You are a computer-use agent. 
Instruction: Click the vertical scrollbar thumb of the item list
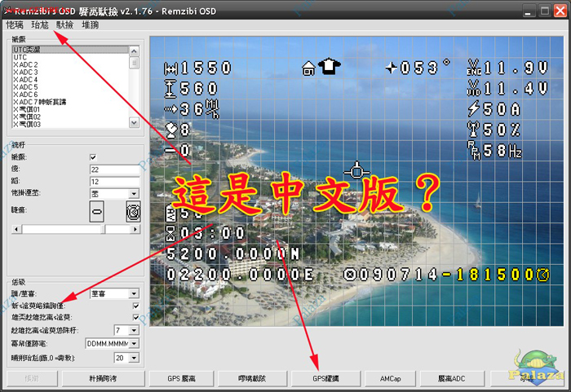[x=134, y=63]
